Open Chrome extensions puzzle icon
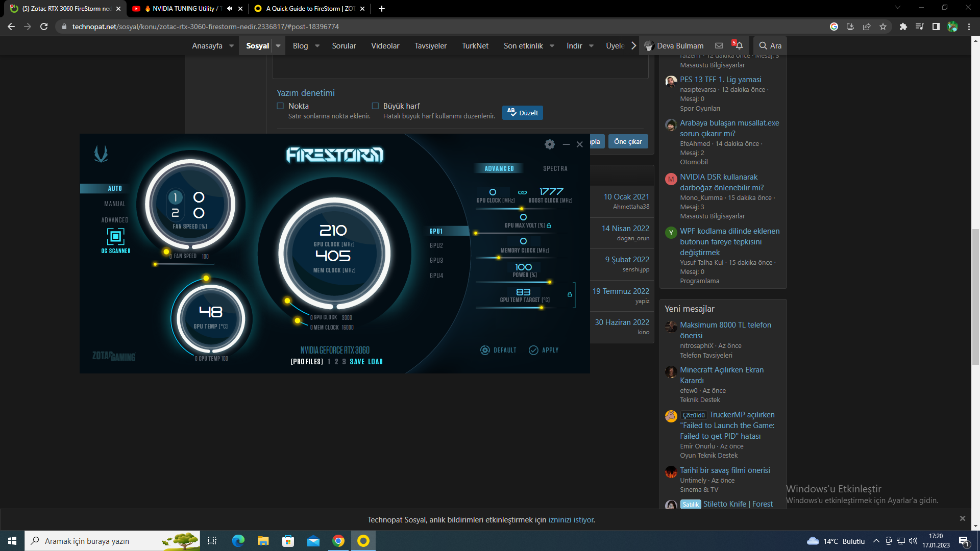The image size is (980, 551). click(903, 27)
